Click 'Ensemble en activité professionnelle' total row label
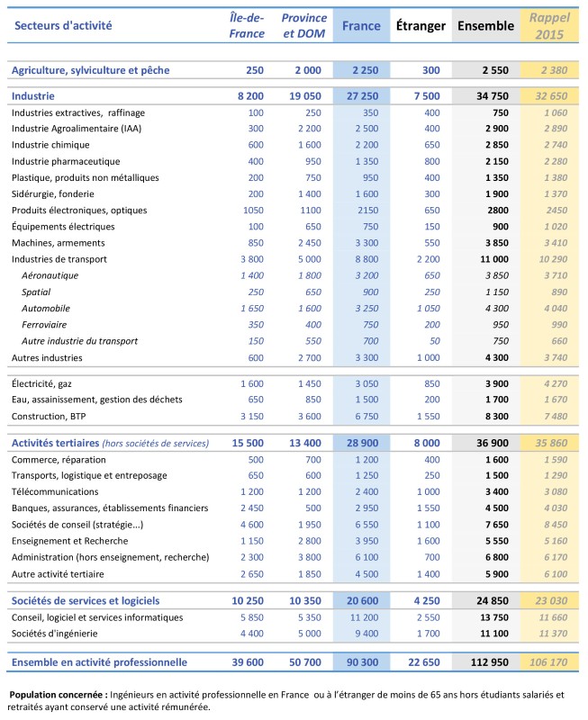 [x=99, y=662]
